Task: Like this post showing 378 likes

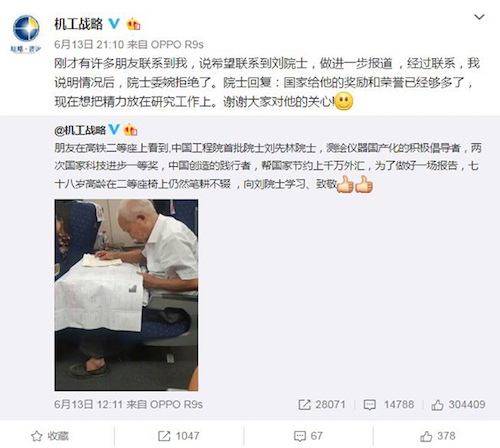Action: (x=438, y=436)
